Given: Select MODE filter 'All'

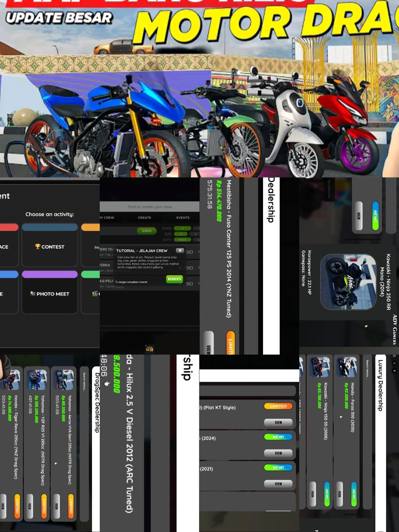Looking at the screenshot, I should [x=183, y=228].
